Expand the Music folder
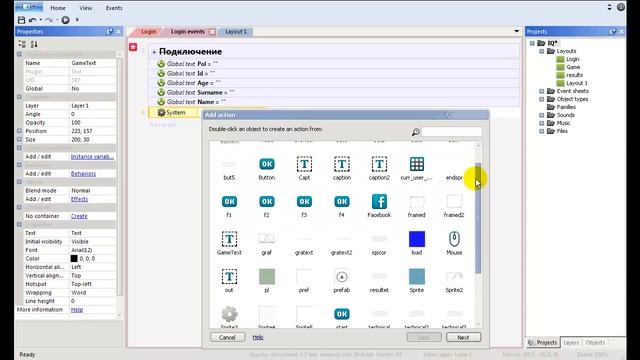Viewport: 640px width, 360px height. point(542,123)
